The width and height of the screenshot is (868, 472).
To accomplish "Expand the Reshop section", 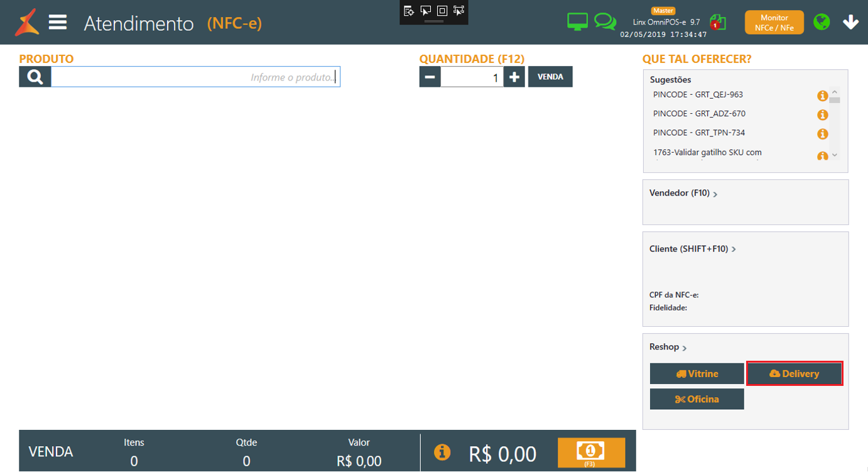I will [668, 347].
